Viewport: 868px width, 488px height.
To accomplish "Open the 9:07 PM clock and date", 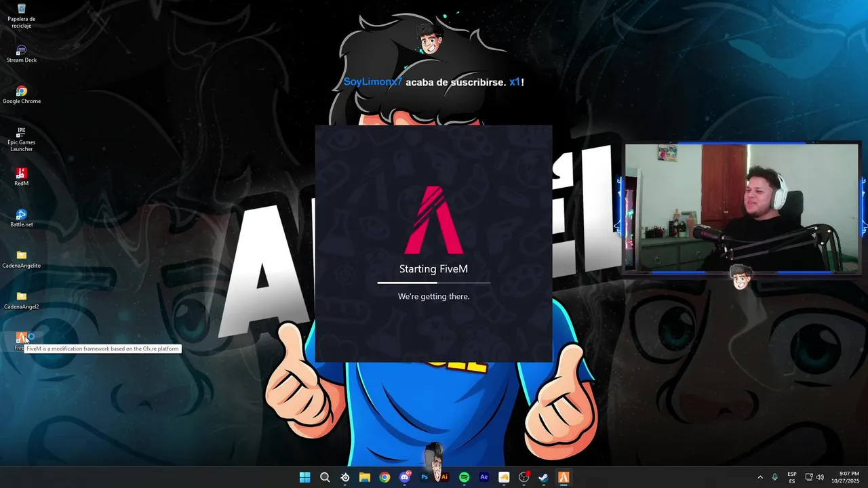I will [845, 477].
